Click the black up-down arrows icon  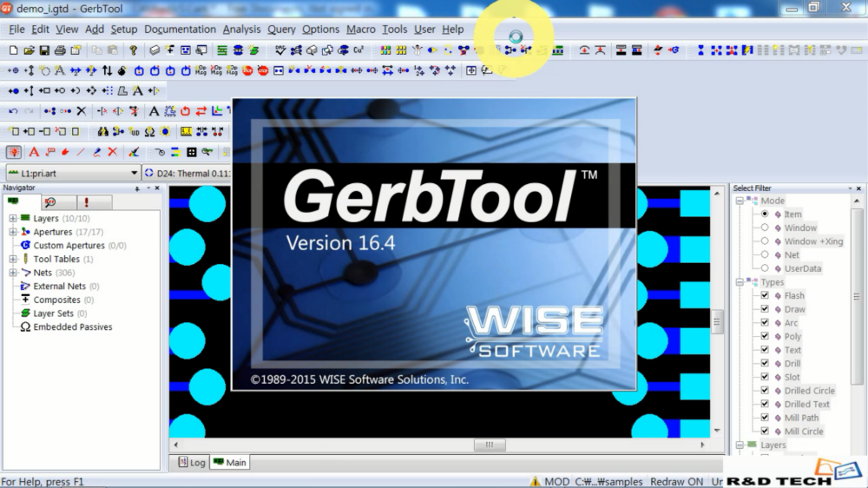tap(107, 70)
